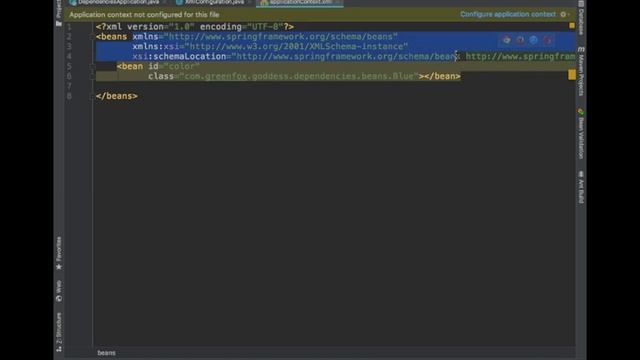The image size is (640, 360).
Task: Click the closing </beans> tag text
Action: tap(117, 96)
